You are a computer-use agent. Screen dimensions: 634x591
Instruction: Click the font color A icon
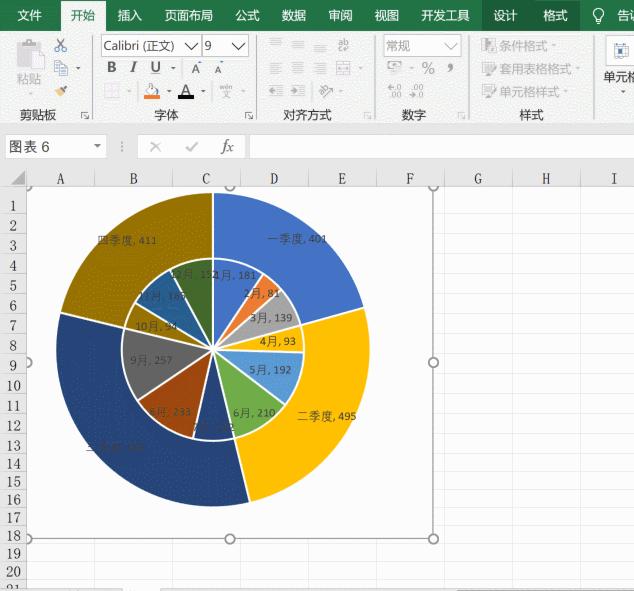pos(186,91)
